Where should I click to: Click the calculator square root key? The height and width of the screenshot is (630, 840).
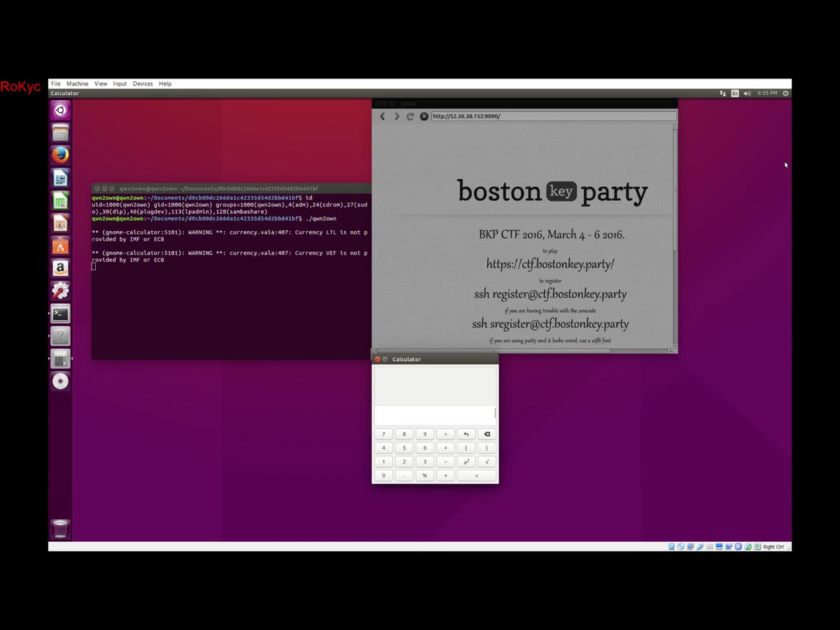[487, 462]
